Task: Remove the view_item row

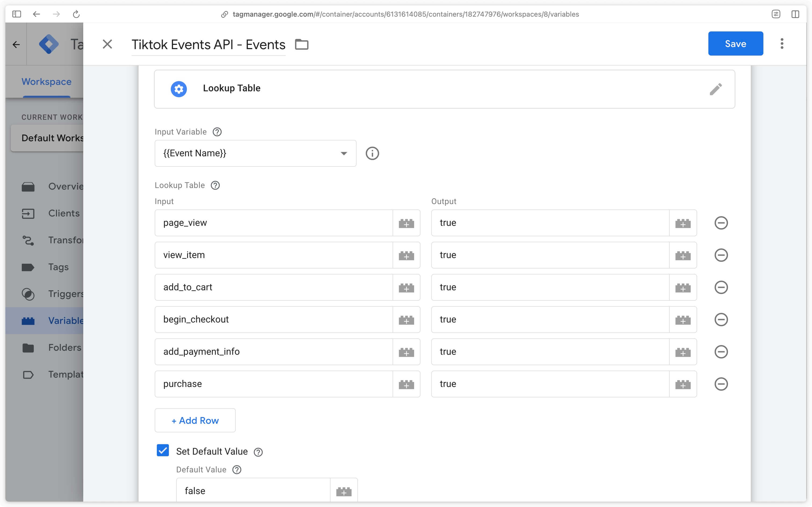Action: [x=721, y=255]
